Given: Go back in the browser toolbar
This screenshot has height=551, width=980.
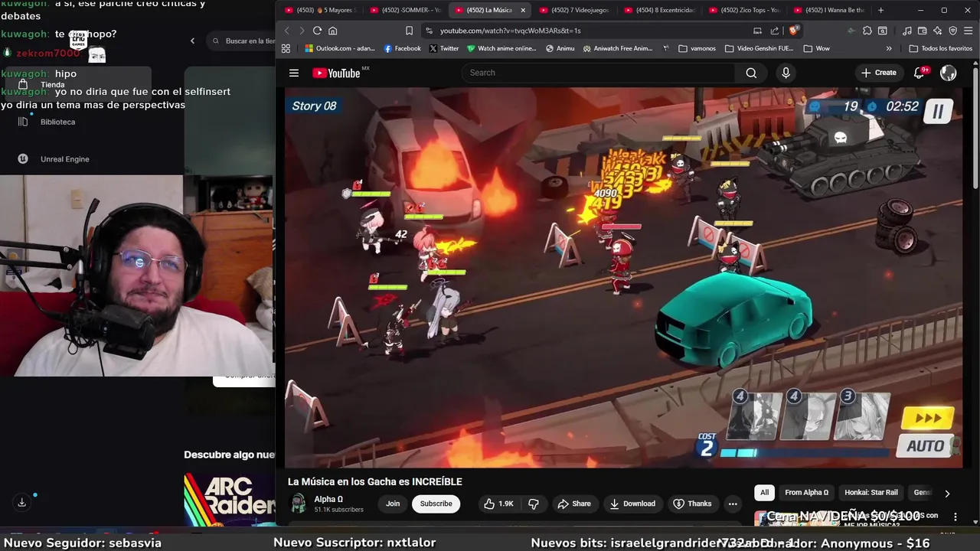Looking at the screenshot, I should pyautogui.click(x=287, y=31).
